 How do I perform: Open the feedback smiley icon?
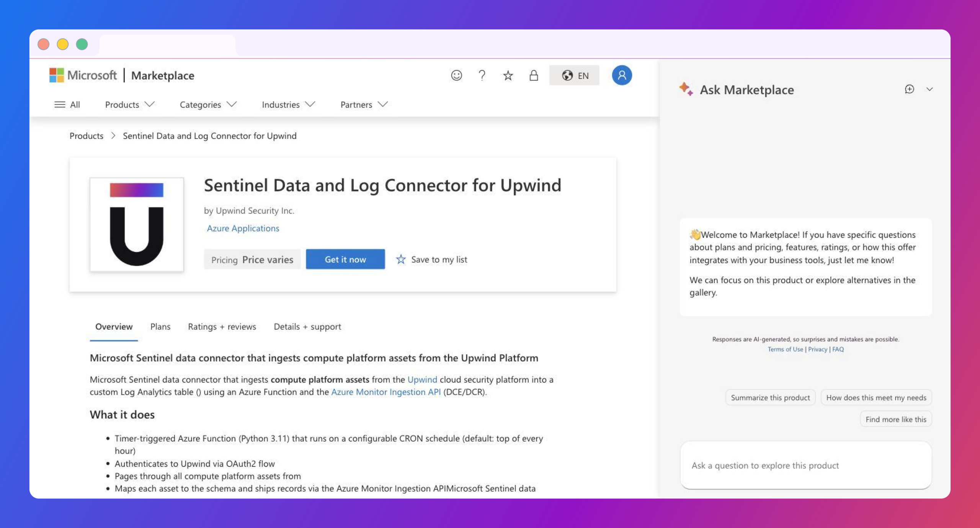click(x=456, y=75)
